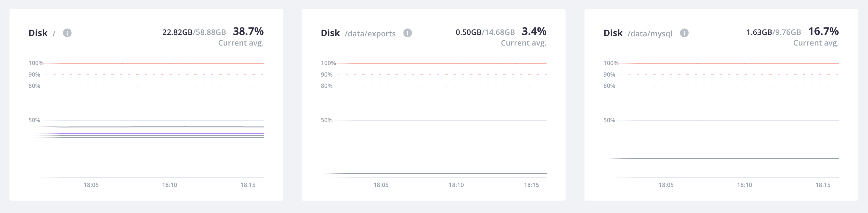The height and width of the screenshot is (213, 868).
Task: Click the /data/mysql path label
Action: pyautogui.click(x=650, y=34)
